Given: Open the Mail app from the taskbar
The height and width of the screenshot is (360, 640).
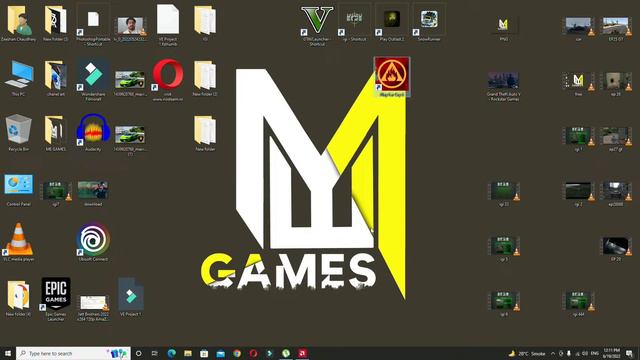Looking at the screenshot, I should [220, 353].
